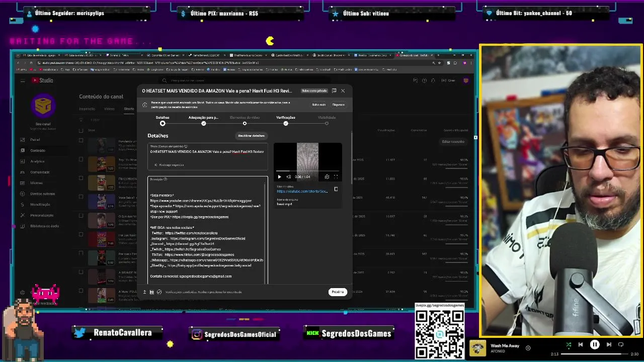Click the send feedback icon in dialog header
Viewport: 644px width, 362px height.
click(334, 91)
